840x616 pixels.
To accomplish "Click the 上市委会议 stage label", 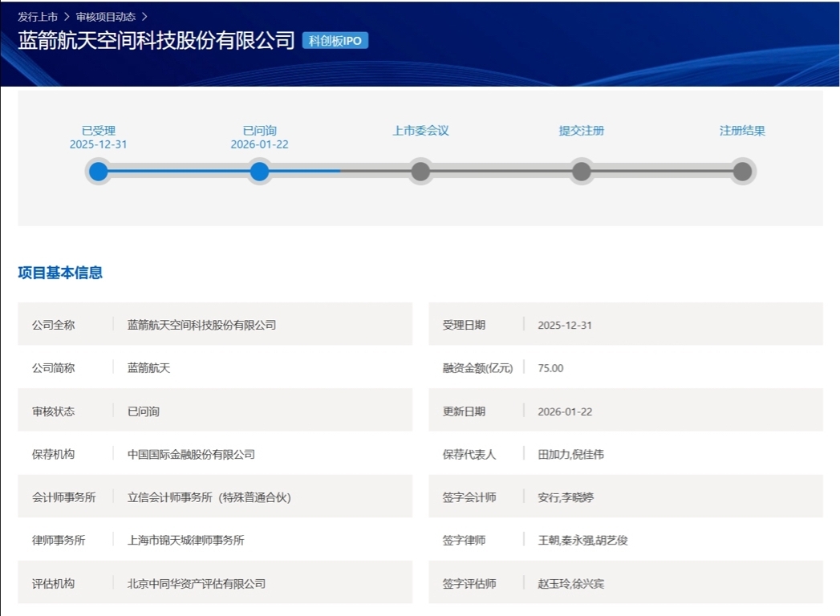I will 420,131.
